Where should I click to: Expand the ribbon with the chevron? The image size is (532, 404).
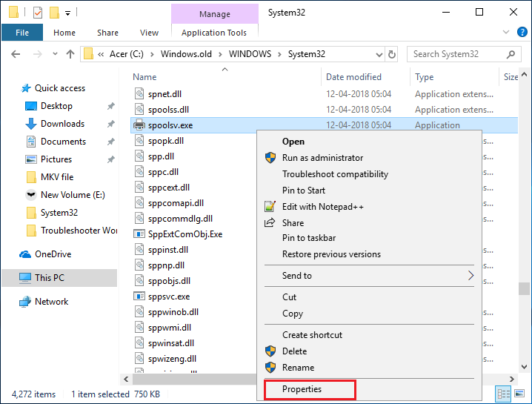point(505,33)
